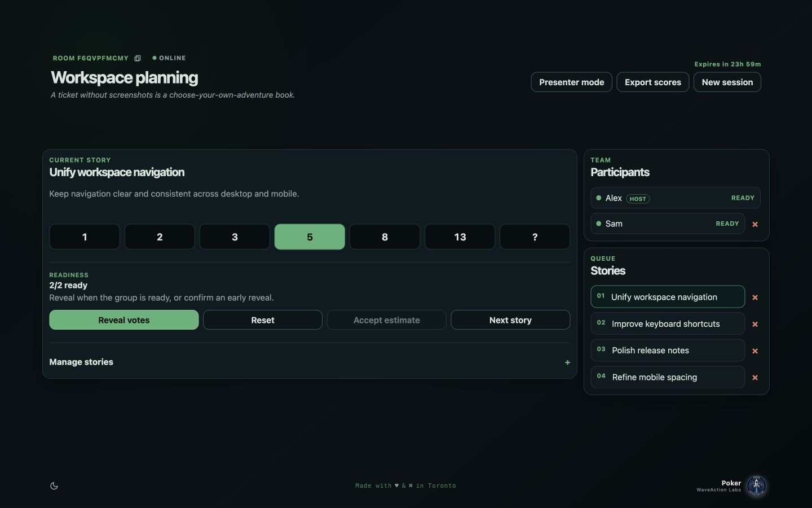
Task: Select the Refine mobile spacing story
Action: pyautogui.click(x=668, y=377)
